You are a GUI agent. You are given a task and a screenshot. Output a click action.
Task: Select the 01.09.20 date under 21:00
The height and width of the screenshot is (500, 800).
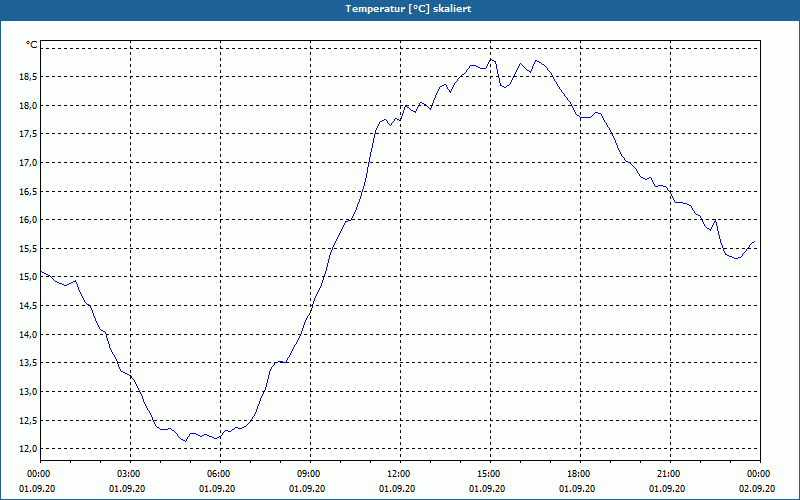pos(667,489)
